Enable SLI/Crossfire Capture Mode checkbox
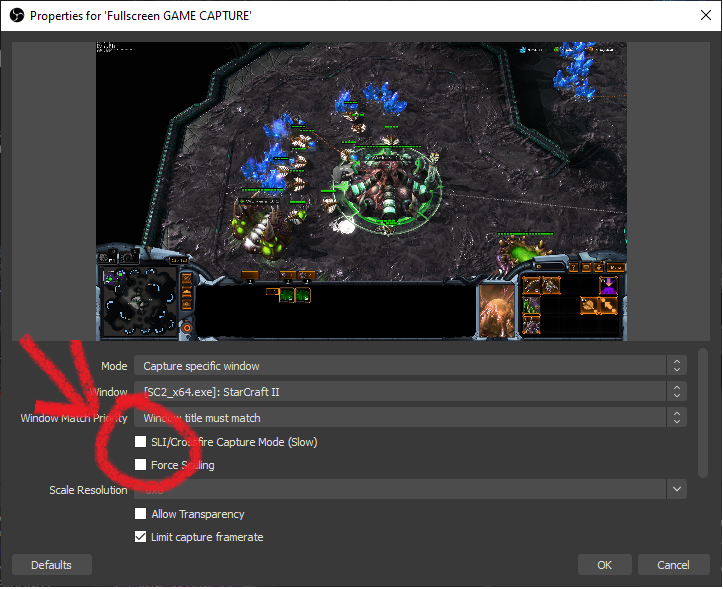 point(140,441)
